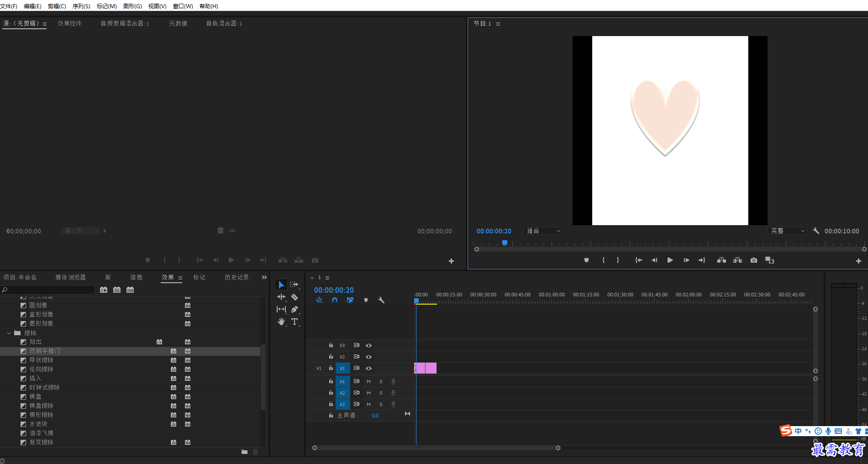
Task: Switch to the 效果控件 tab
Action: coord(69,23)
